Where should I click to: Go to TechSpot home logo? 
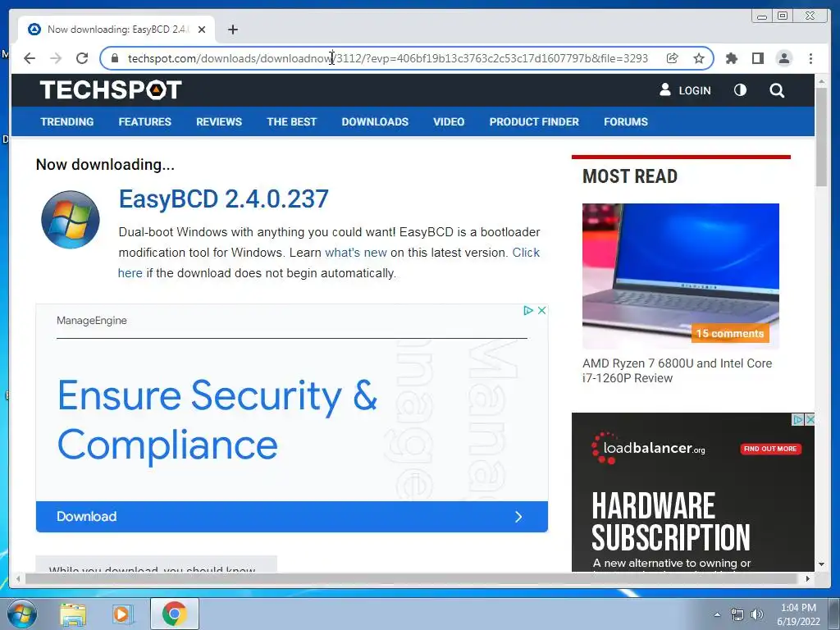click(x=111, y=90)
